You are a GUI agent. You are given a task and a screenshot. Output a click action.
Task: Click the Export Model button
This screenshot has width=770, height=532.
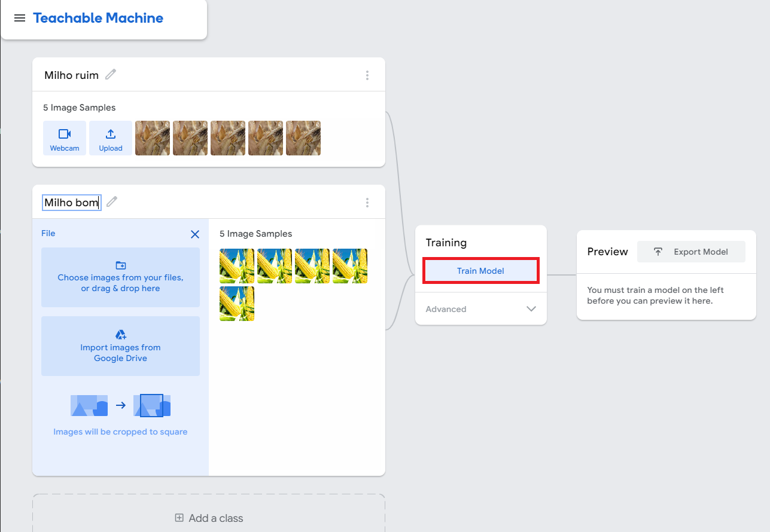tap(691, 252)
